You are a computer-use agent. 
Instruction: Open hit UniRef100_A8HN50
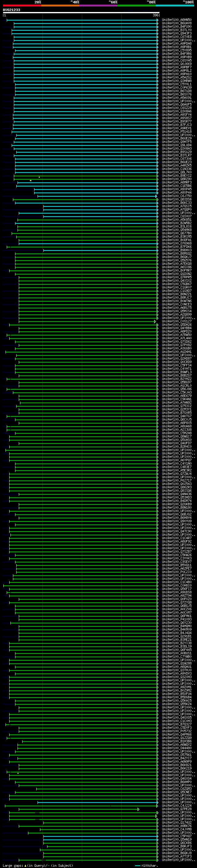point(177,20)
